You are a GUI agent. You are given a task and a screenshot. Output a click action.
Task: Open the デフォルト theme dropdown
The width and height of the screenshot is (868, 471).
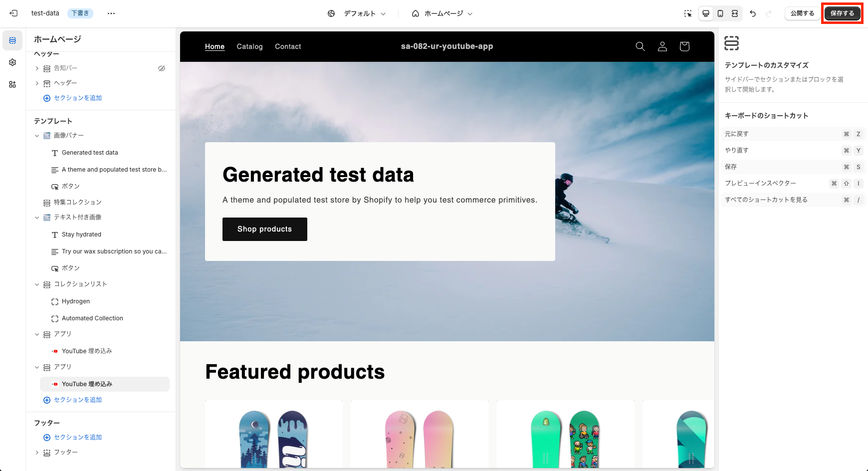[x=357, y=13]
